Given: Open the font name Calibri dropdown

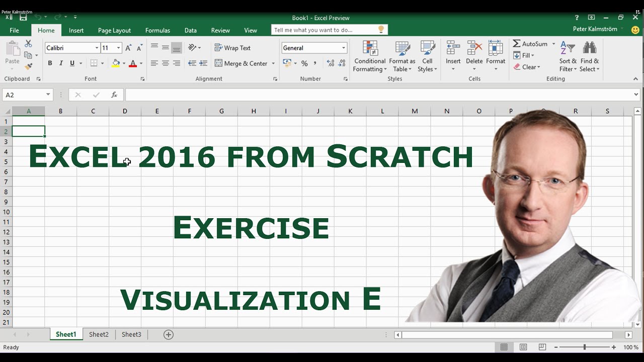Looking at the screenshot, I should pos(97,48).
